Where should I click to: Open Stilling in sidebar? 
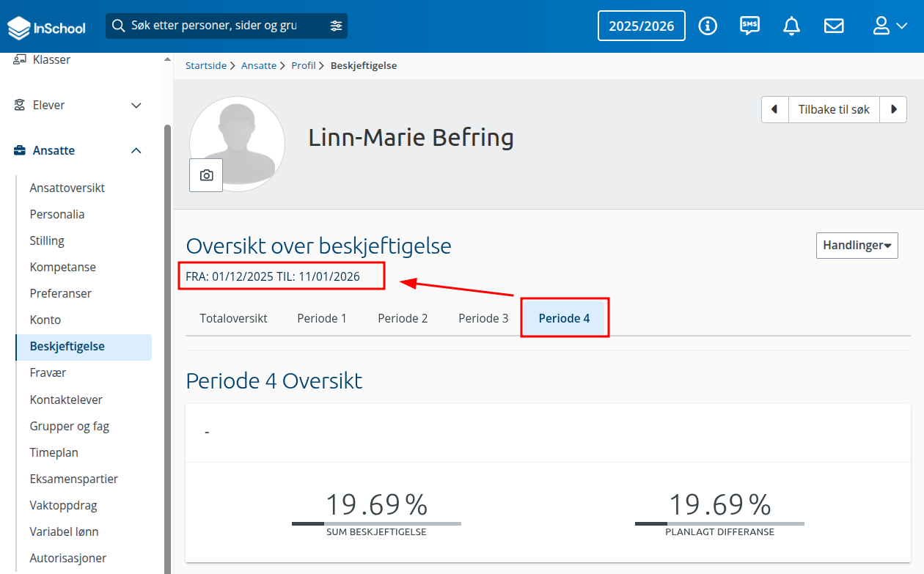pyautogui.click(x=47, y=240)
